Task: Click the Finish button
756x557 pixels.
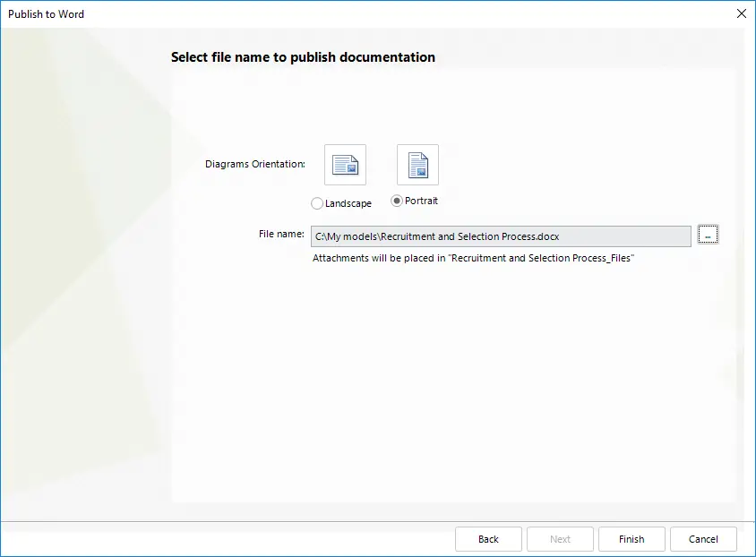Action: 631,539
